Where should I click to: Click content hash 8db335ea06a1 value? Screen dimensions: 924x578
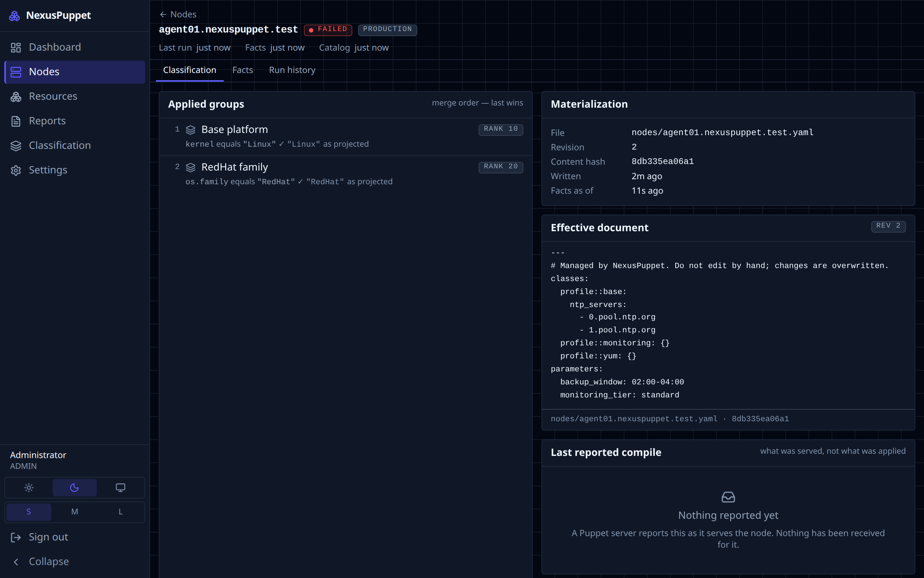coord(662,161)
